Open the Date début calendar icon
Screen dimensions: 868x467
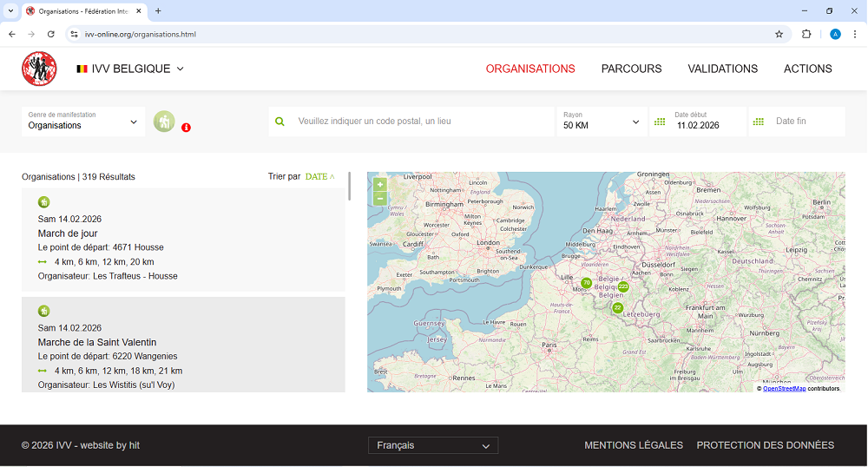660,122
